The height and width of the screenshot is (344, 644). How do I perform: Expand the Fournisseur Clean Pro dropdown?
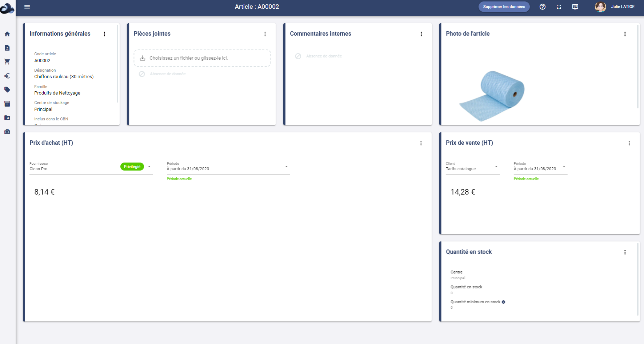(149, 167)
